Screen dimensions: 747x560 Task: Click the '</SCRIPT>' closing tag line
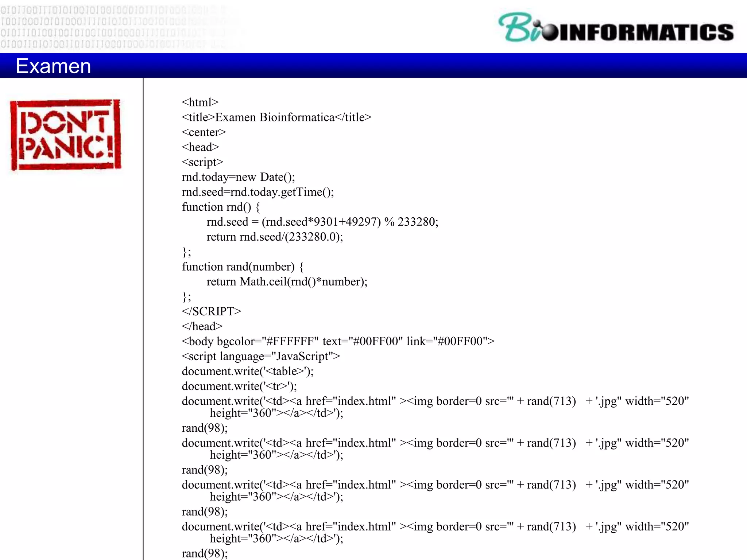(x=212, y=311)
